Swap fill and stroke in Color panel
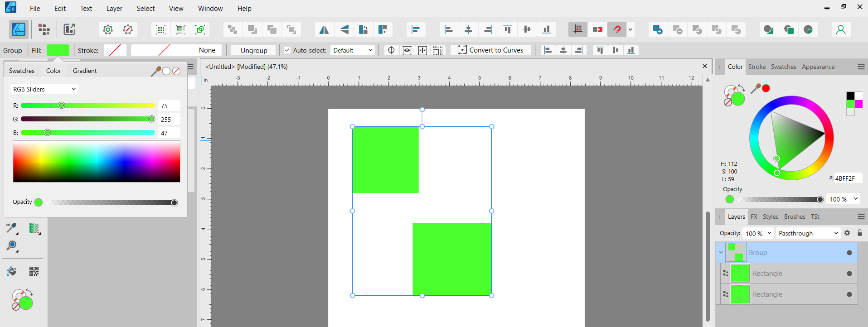Viewport: 868px width, 327px height. click(742, 87)
